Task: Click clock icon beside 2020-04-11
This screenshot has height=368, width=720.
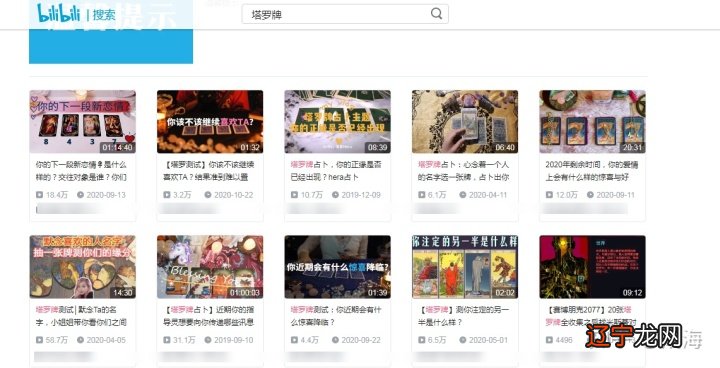Action: 463,195
